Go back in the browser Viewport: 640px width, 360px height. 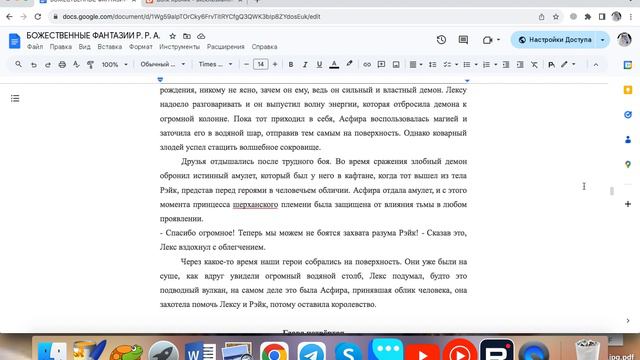(9, 17)
